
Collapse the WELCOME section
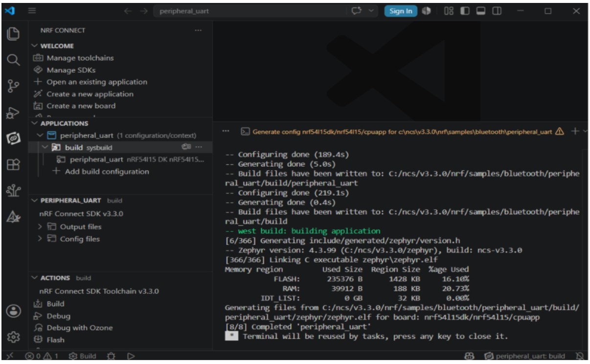click(x=34, y=46)
